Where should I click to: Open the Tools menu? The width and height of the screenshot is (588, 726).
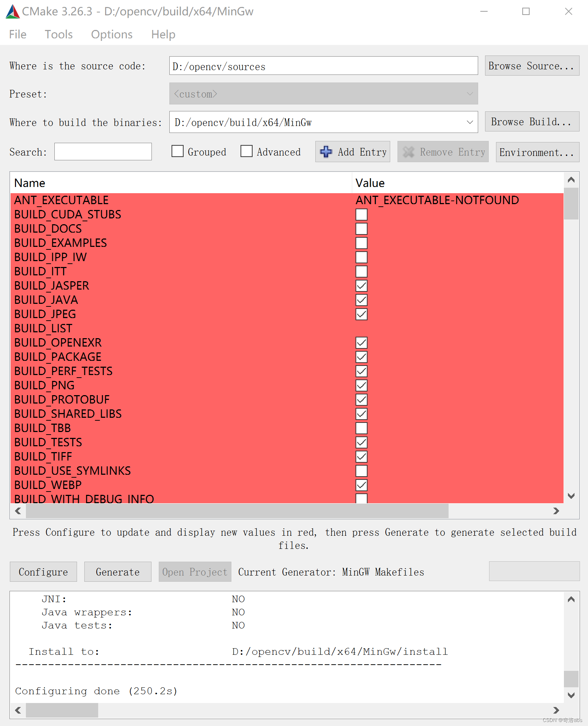[x=58, y=34]
